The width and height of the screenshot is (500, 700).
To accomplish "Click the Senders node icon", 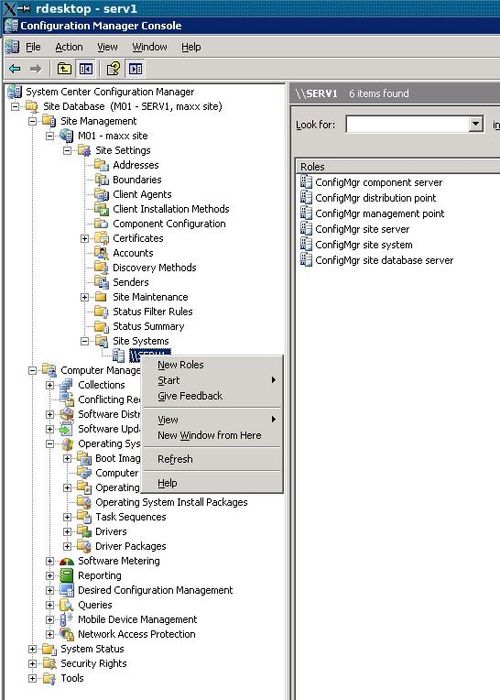I will click(101, 282).
